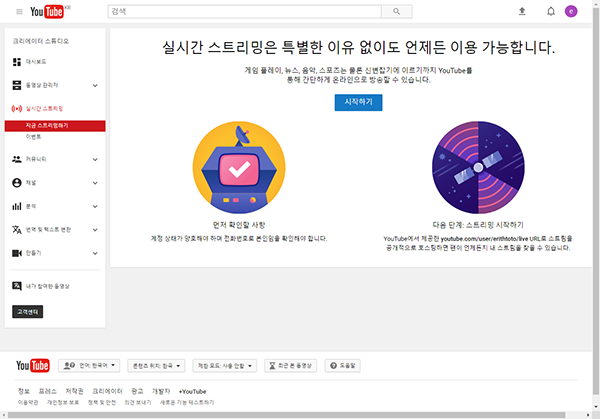
Task: Open the +YouTube footer link
Action: tap(192, 391)
